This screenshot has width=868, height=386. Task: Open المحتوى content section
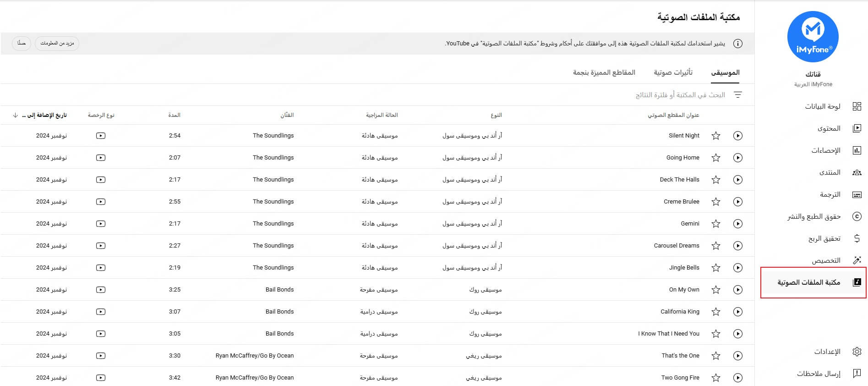(x=839, y=128)
